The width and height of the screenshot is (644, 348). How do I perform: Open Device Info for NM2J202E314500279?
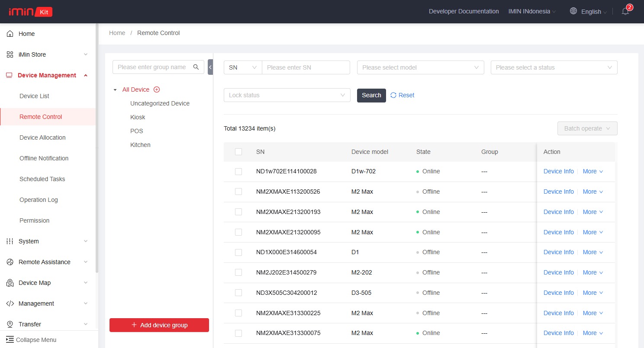coord(558,272)
